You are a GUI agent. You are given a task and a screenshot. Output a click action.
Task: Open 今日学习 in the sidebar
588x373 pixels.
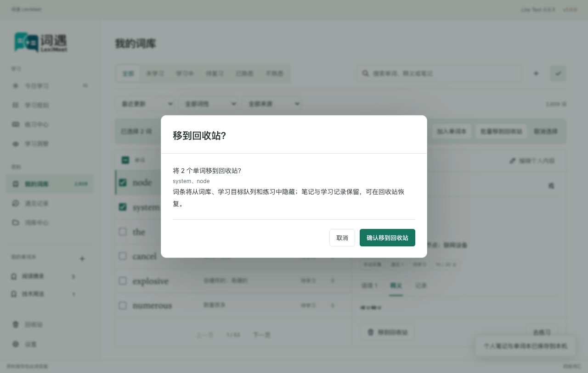pyautogui.click(x=50, y=86)
